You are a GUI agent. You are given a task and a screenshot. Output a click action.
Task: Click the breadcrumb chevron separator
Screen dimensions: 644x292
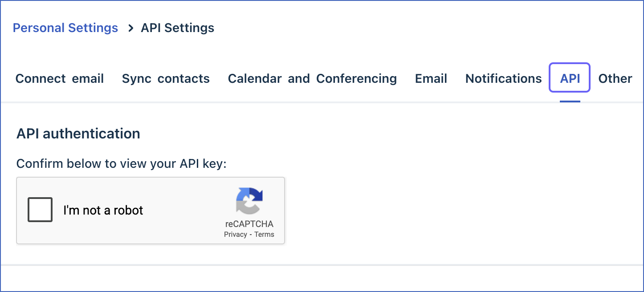[x=130, y=28]
